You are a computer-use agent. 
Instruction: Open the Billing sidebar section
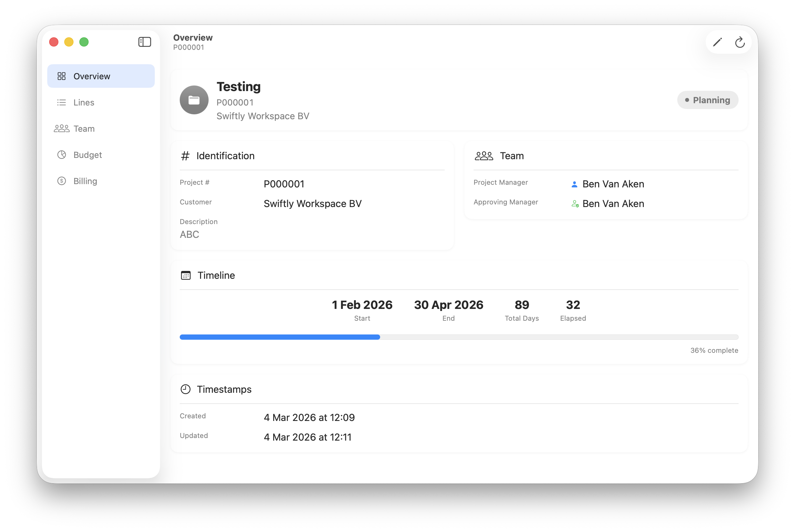click(x=85, y=181)
